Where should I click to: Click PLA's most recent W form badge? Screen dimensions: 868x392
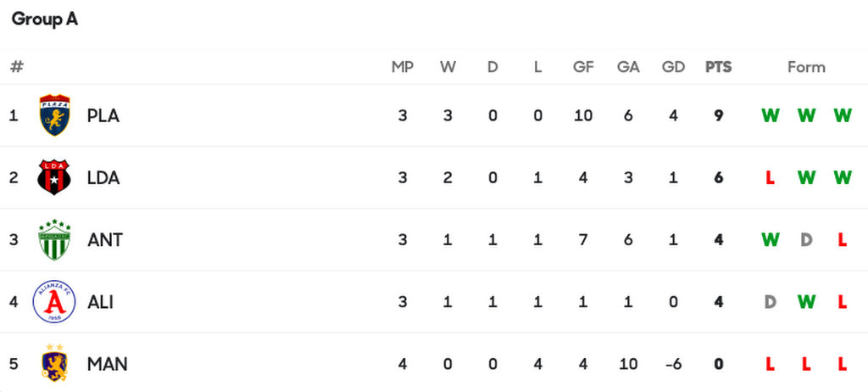tap(842, 115)
